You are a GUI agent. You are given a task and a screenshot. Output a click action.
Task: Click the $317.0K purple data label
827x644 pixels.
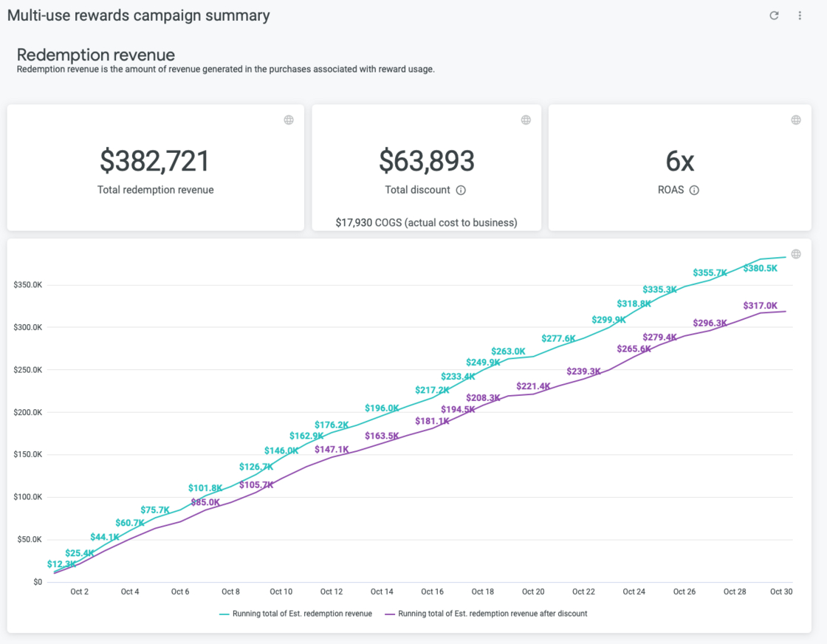click(760, 306)
